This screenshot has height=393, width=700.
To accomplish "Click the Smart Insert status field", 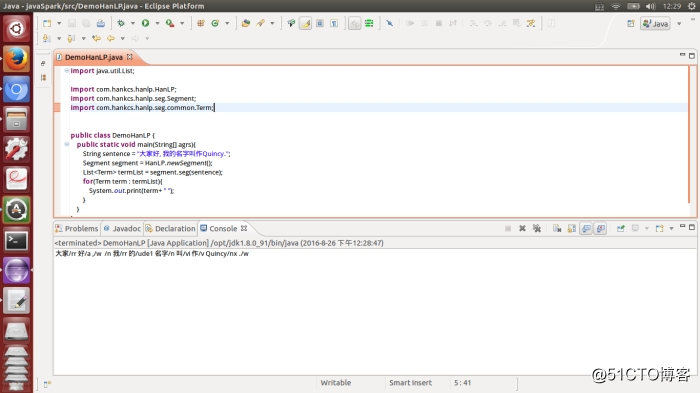I will [410, 383].
